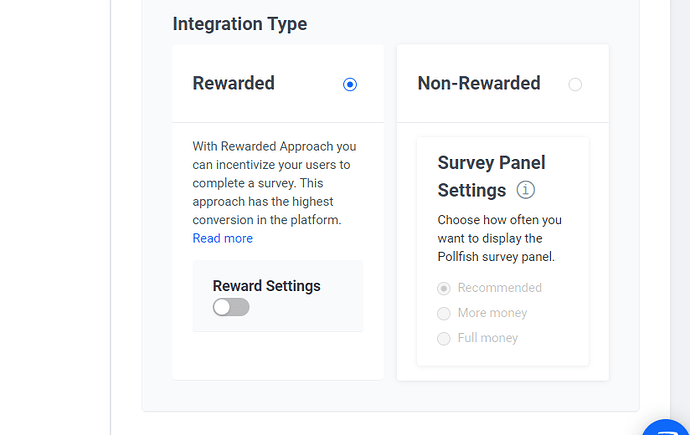Enable the Reward Settings toggle switch
Image resolution: width=690 pixels, height=435 pixels.
(231, 307)
